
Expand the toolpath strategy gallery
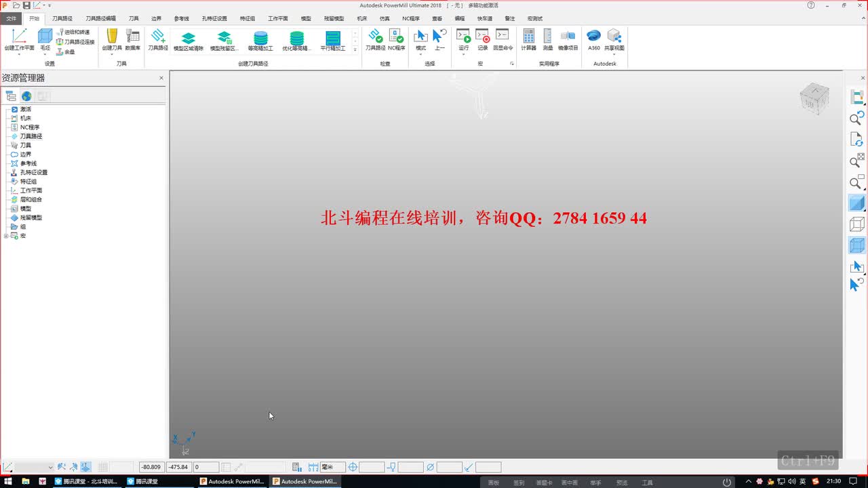355,49
